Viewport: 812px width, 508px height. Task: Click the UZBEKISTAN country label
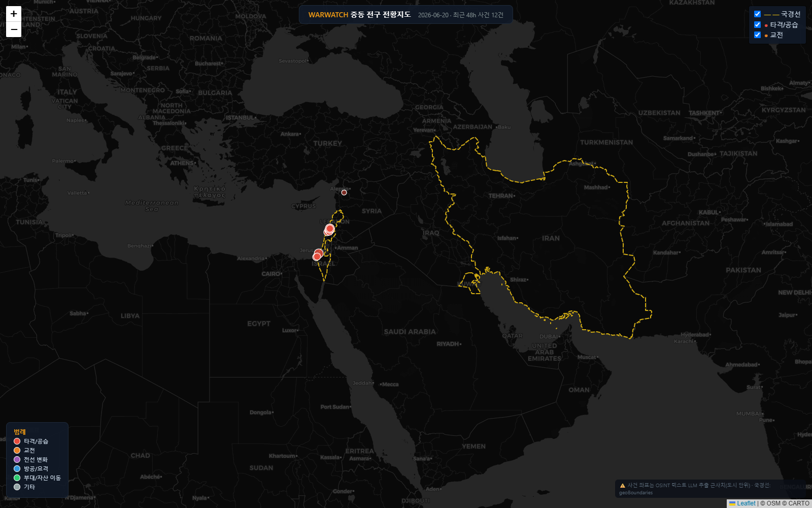[659, 113]
